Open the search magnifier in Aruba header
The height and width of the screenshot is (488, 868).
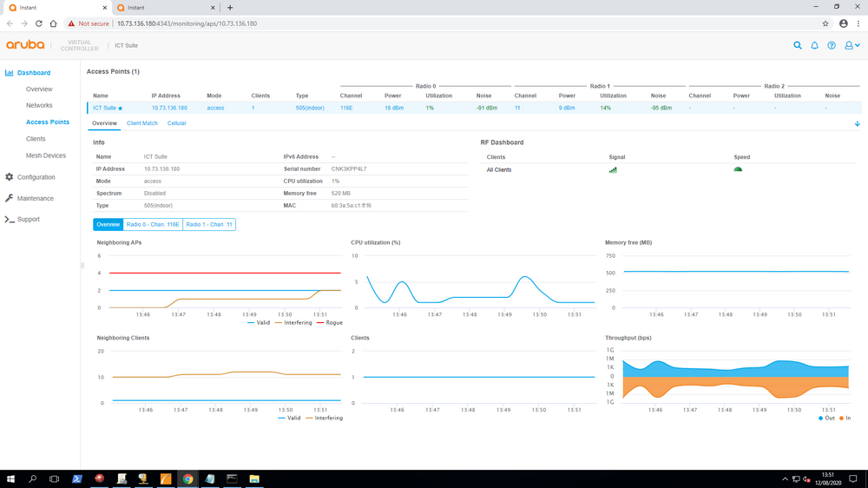point(797,45)
